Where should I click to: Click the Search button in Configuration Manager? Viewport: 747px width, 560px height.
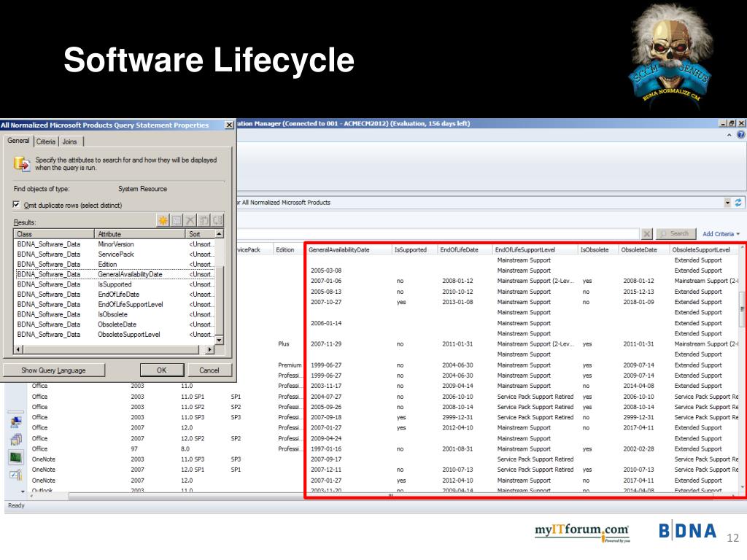[x=676, y=234]
